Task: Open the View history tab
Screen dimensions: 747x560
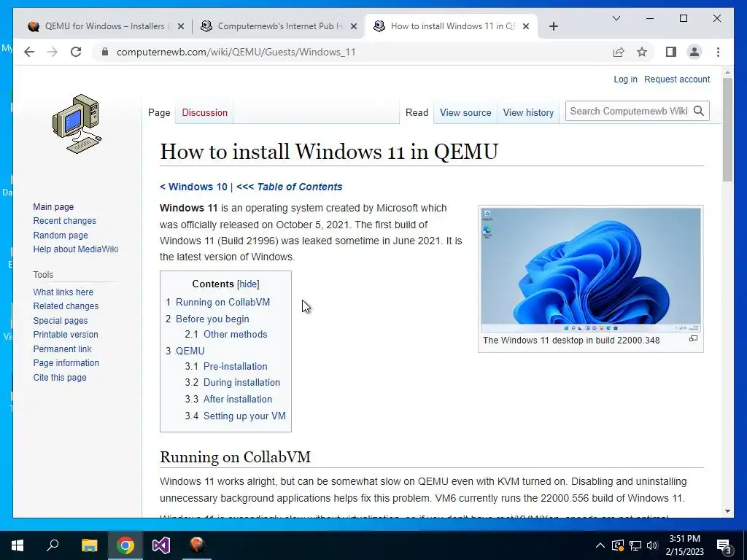Action: tap(528, 113)
